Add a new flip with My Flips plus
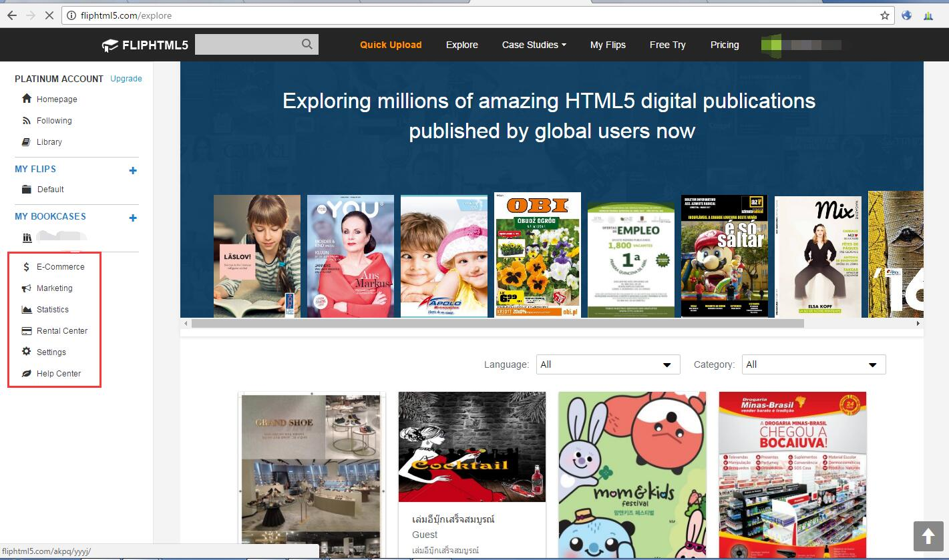 pyautogui.click(x=133, y=171)
